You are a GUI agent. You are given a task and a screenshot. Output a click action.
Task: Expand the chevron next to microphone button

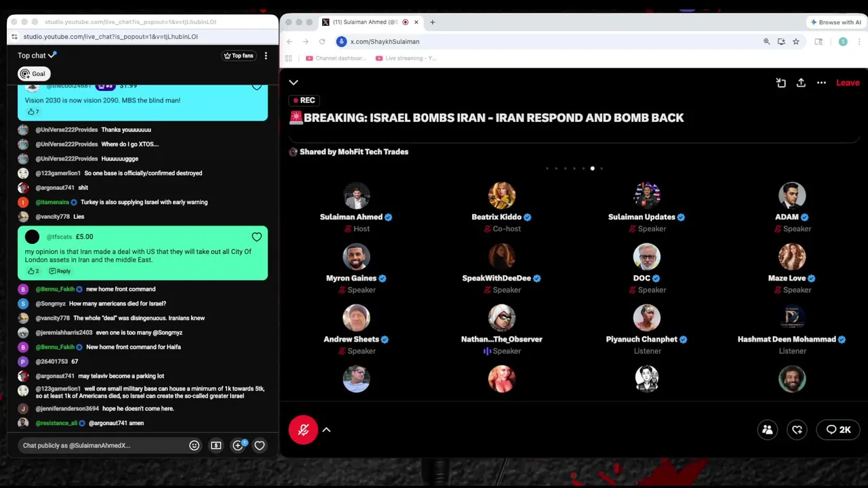click(326, 430)
